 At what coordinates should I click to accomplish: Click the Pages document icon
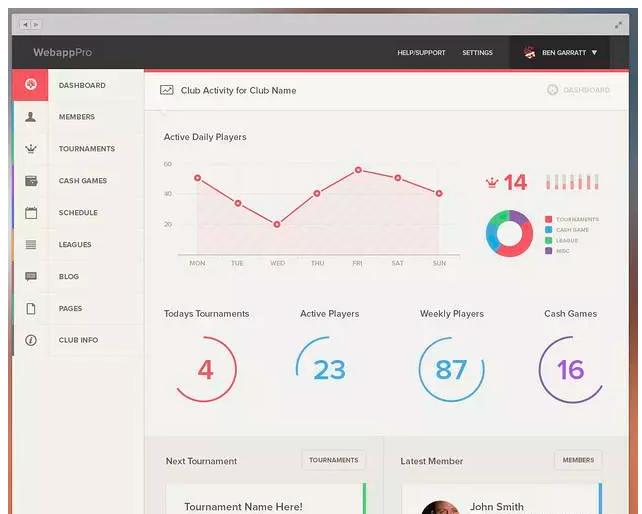coord(31,308)
